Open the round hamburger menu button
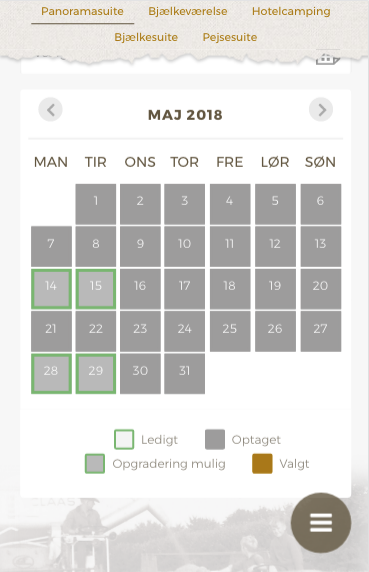 click(321, 523)
